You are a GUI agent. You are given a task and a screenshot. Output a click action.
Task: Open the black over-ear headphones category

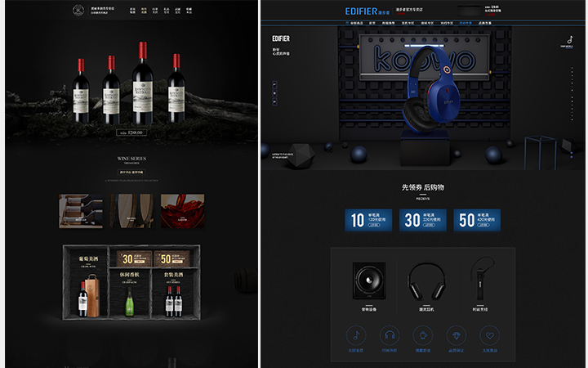(426, 286)
